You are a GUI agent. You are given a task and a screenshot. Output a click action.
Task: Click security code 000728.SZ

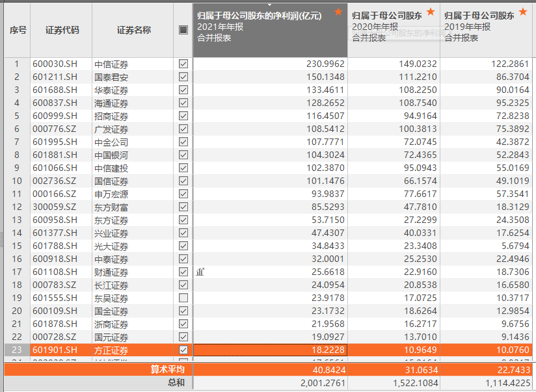pyautogui.click(x=55, y=337)
